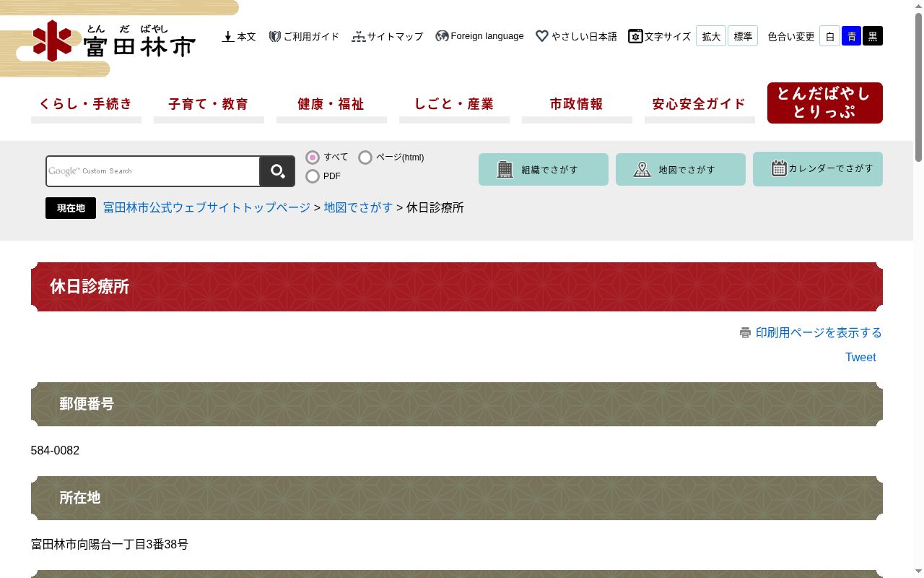Image resolution: width=924 pixels, height=578 pixels.
Task: Select the すべて radio button
Action: (313, 158)
